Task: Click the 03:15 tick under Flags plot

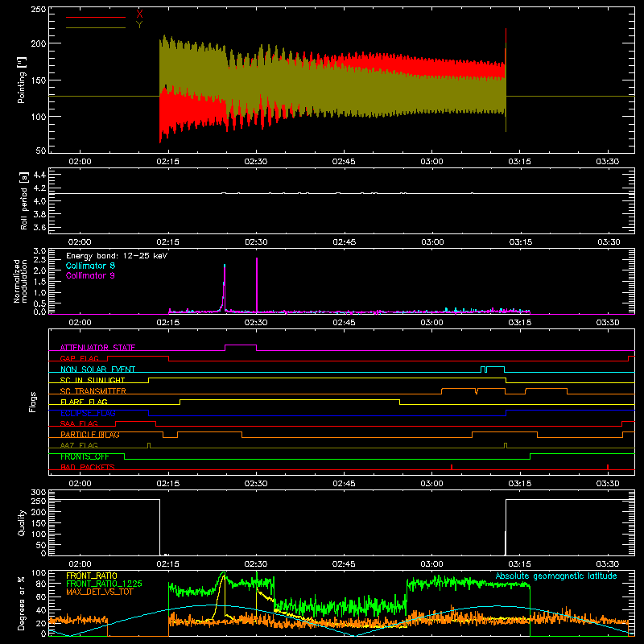Action: (519, 484)
